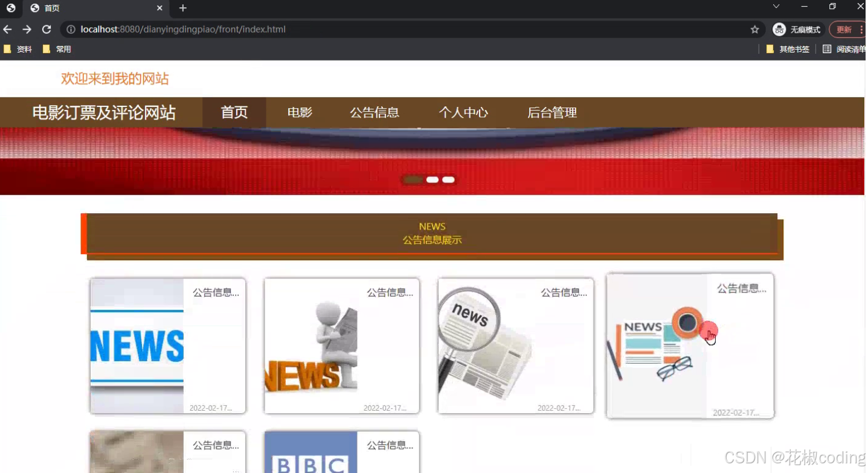
Task: Click inside the address bar input field
Action: 362,29
